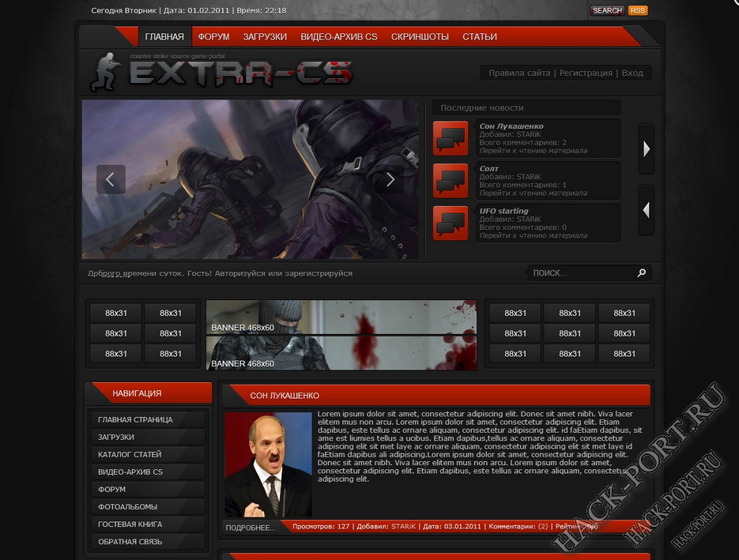Open ГОСТЕВАЯ КНИГА in the navigation sidebar

coord(148,524)
